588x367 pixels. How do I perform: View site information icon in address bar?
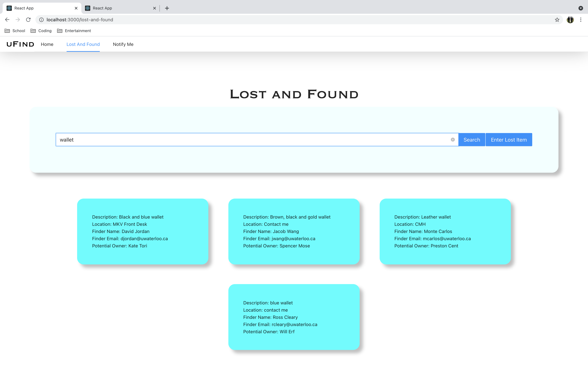[42, 20]
